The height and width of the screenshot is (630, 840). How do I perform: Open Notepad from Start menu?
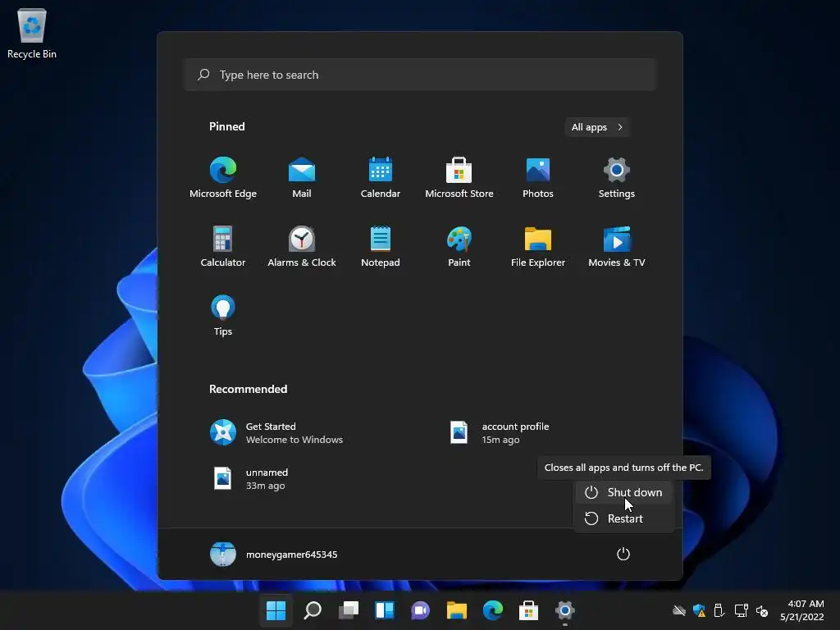tap(381, 246)
